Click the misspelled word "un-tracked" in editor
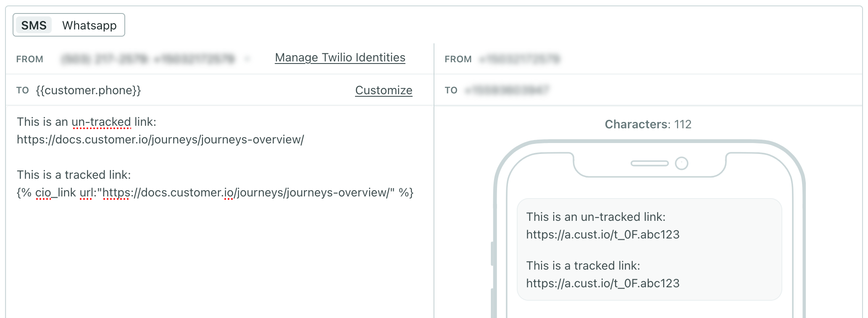This screenshot has height=318, width=868. (x=101, y=122)
